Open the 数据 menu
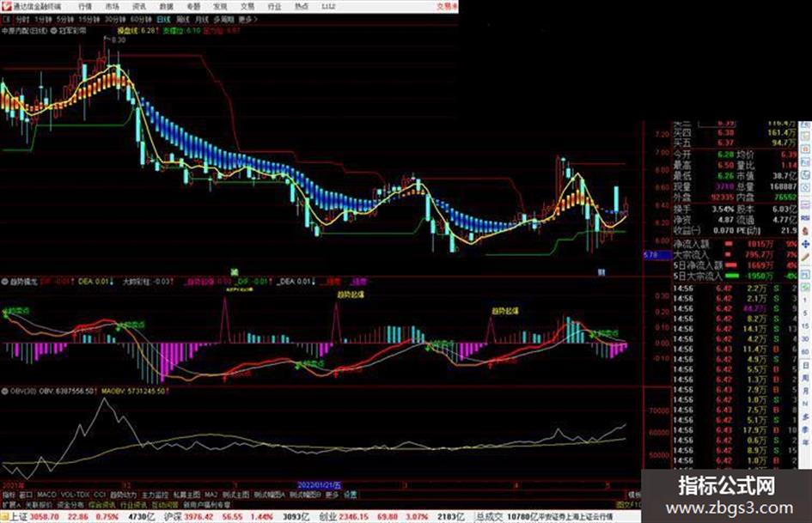This screenshot has height=523, width=812. click(166, 6)
